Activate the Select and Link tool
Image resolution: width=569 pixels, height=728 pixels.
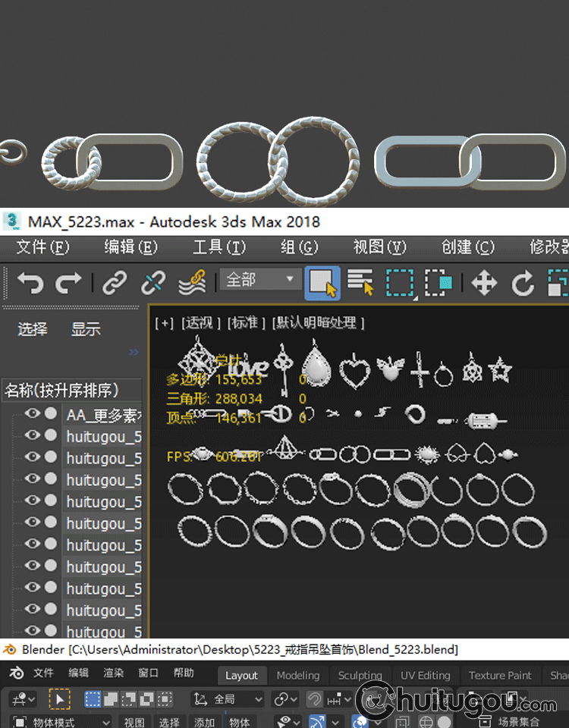pos(115,284)
